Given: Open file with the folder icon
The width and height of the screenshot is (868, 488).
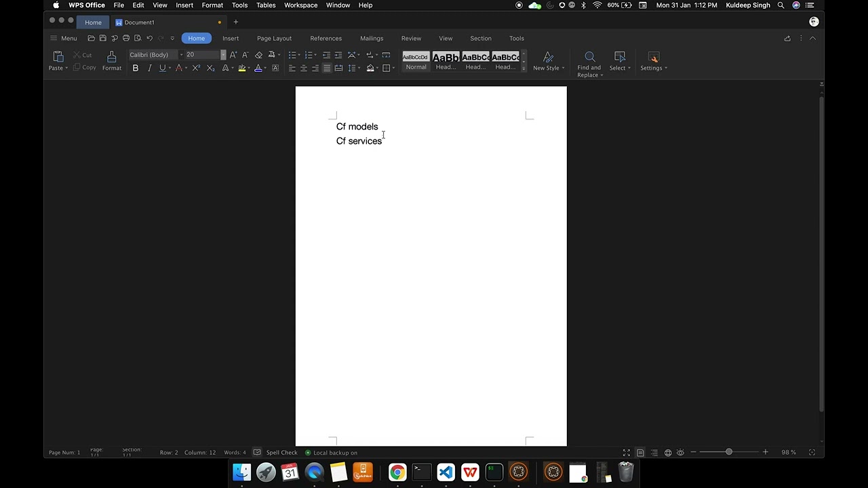Looking at the screenshot, I should click(91, 38).
